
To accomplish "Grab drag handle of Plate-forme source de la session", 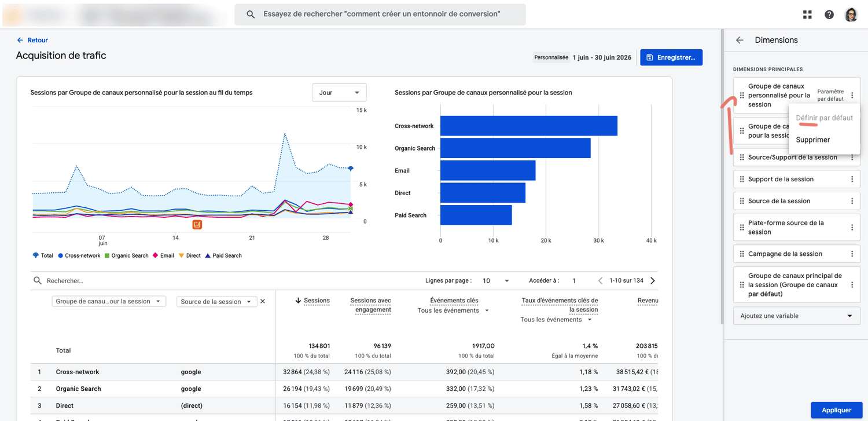I will tap(742, 228).
